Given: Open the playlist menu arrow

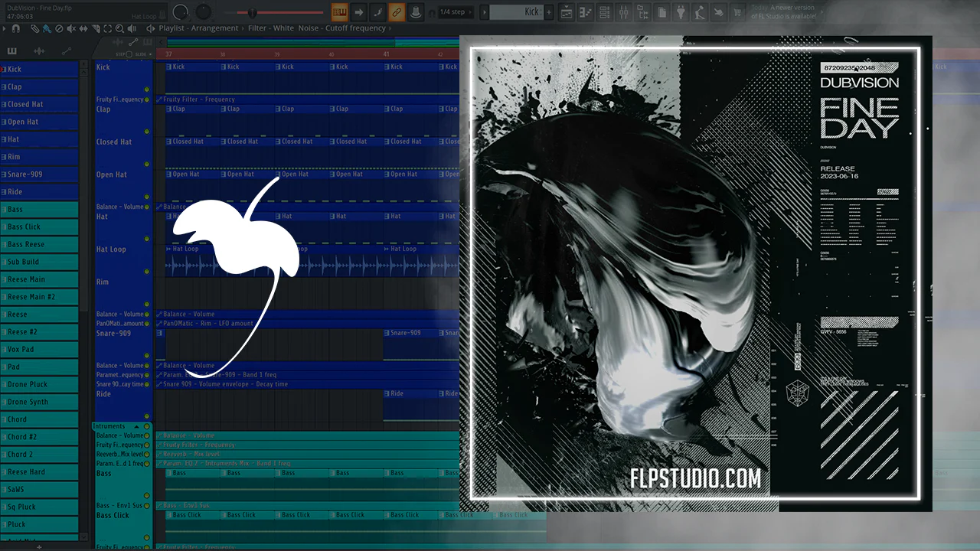Looking at the screenshot, I should click(5, 28).
